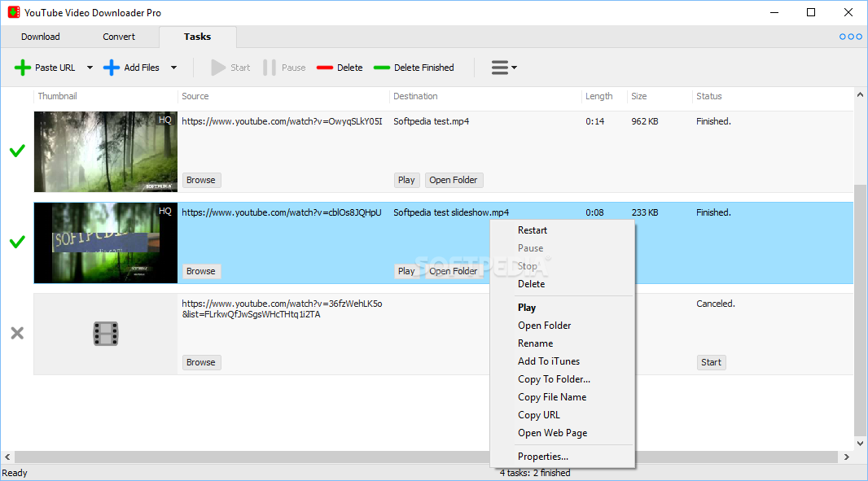Click HQ badge on first video thumbnail
Screen dimensions: 868x481
click(165, 120)
